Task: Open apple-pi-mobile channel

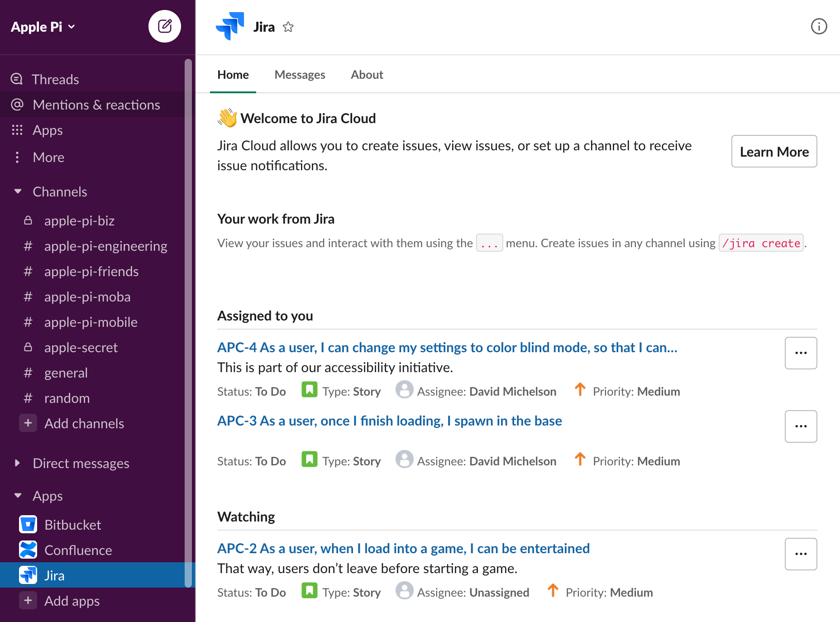Action: click(x=92, y=322)
